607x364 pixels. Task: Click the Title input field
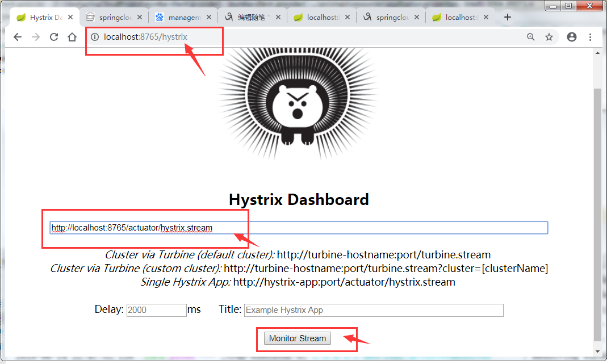click(374, 310)
